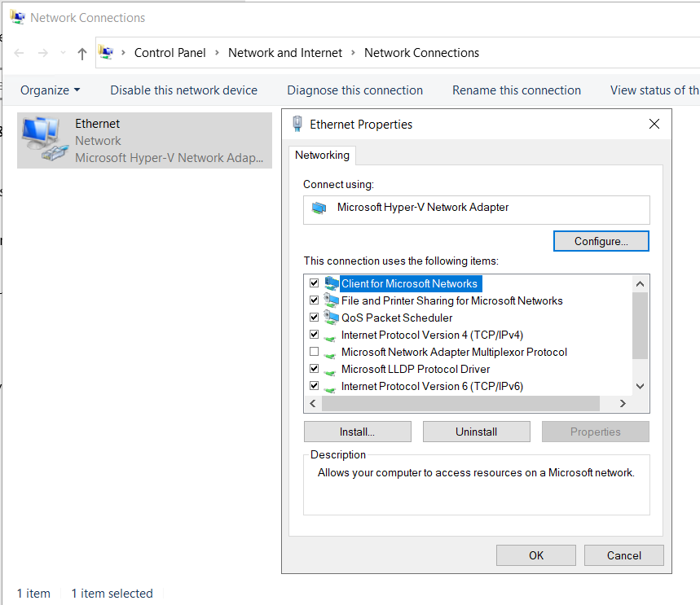This screenshot has height=605, width=700.
Task: Toggle QoS Packet Scheduler checkbox
Action: click(315, 318)
